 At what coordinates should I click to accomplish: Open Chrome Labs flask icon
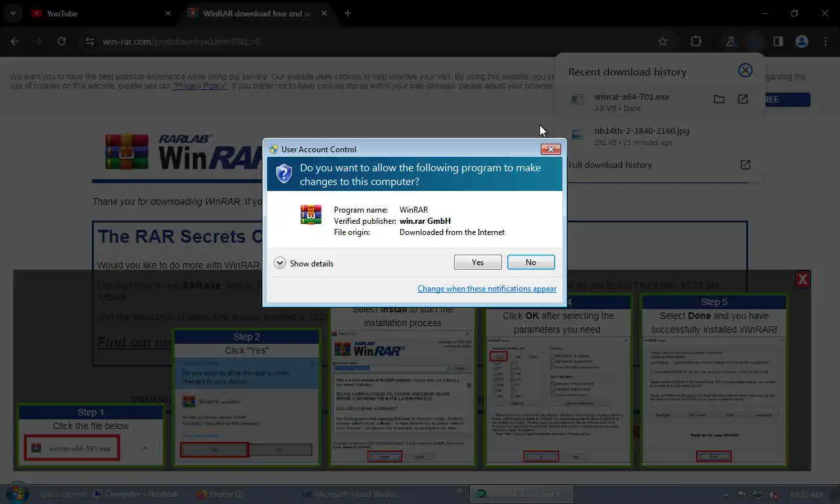coord(730,41)
